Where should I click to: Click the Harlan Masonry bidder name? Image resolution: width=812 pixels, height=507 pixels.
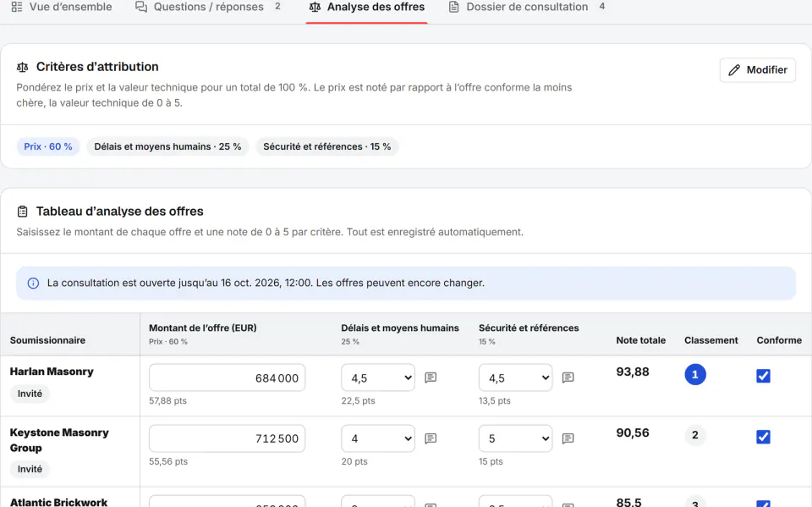tap(52, 372)
